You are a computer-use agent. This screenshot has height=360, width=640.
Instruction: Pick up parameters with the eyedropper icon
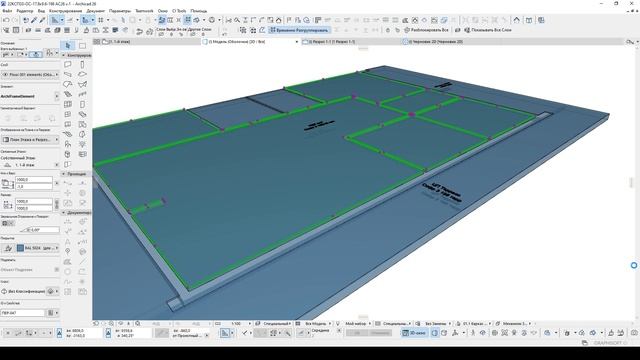(34, 20)
